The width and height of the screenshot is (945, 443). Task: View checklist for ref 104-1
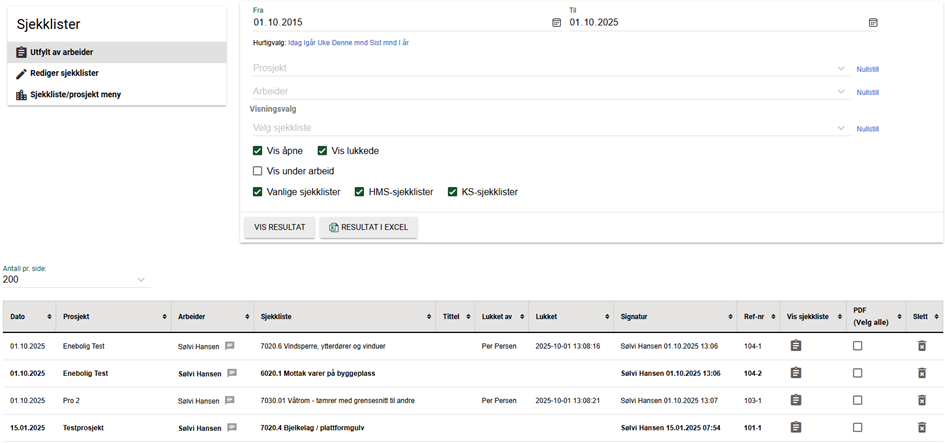tap(796, 346)
